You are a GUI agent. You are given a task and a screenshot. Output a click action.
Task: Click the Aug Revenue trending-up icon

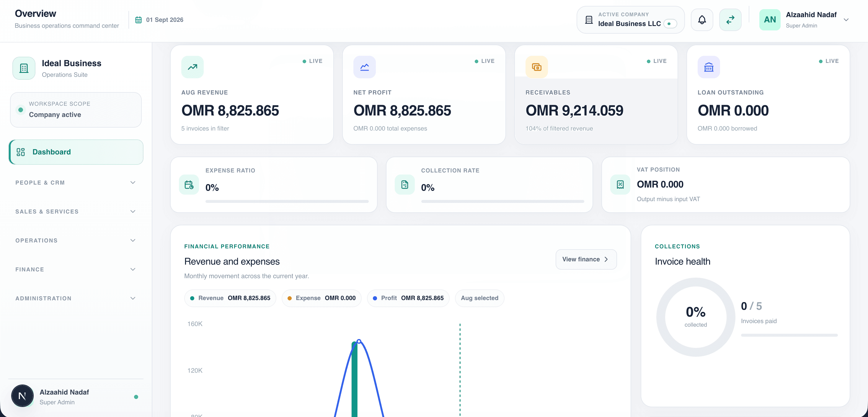192,67
